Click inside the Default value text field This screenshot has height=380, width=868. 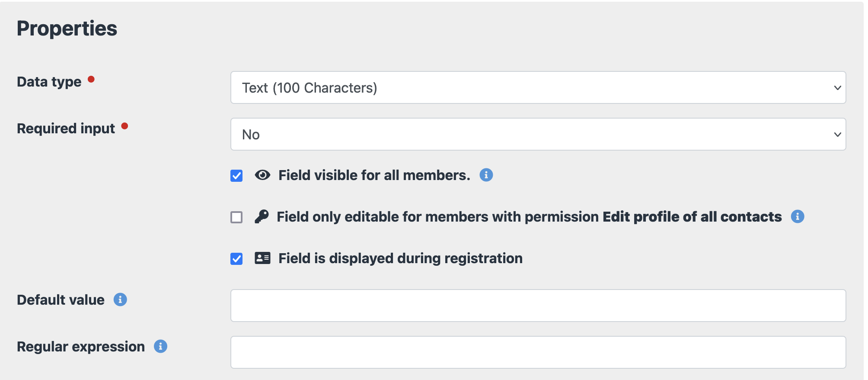tap(538, 306)
